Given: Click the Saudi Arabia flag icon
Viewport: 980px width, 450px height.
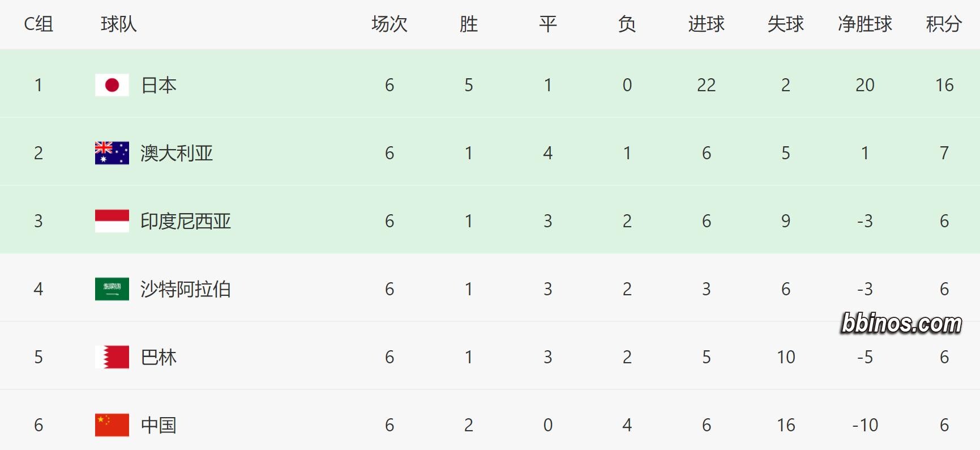Looking at the screenshot, I should pyautogui.click(x=112, y=289).
